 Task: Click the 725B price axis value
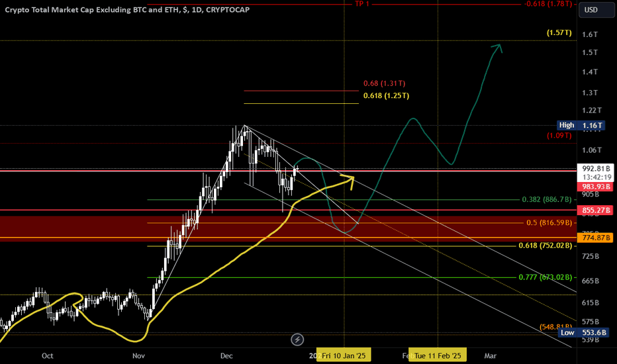coord(591,257)
